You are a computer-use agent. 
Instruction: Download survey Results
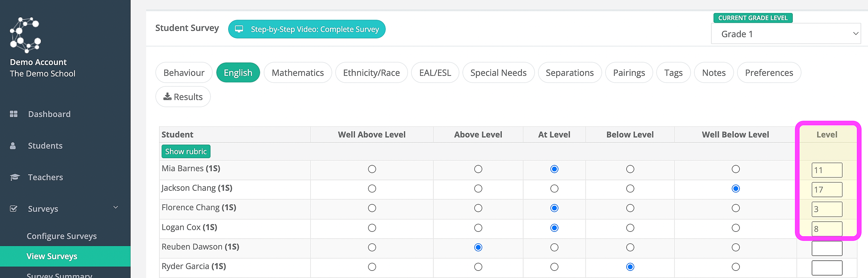point(183,97)
